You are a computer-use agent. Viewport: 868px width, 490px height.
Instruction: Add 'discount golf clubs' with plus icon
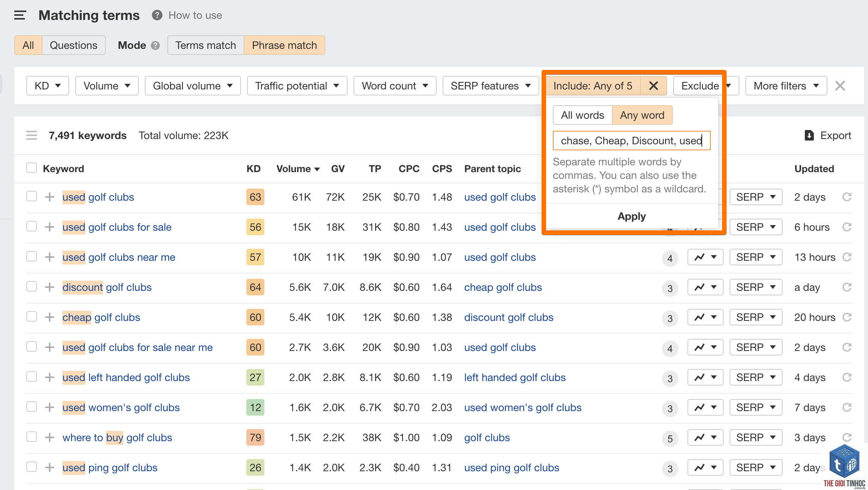click(x=50, y=287)
